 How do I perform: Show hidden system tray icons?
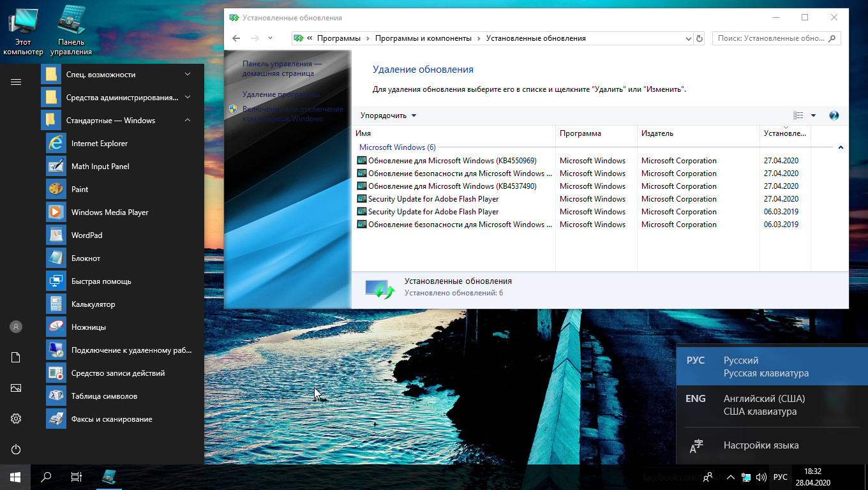coord(730,477)
